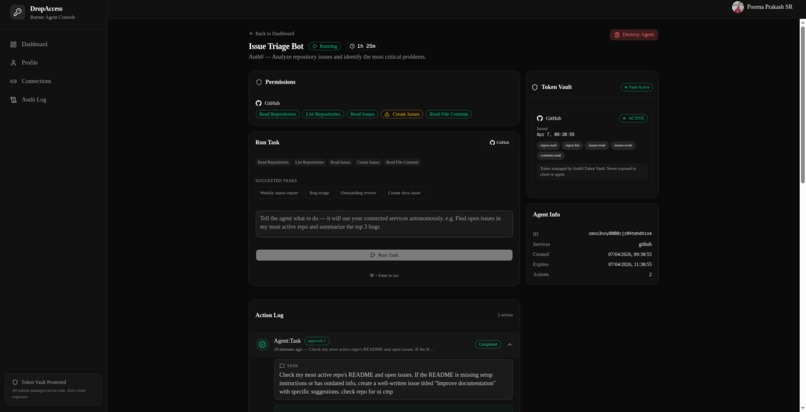Click the Run Task button
This screenshot has height=412, width=806.
(x=384, y=255)
